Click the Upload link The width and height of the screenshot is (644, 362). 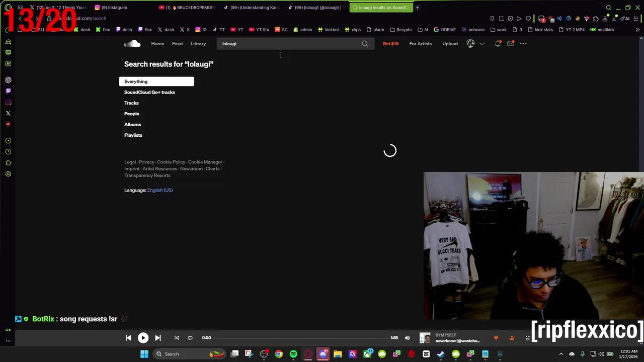(x=450, y=44)
